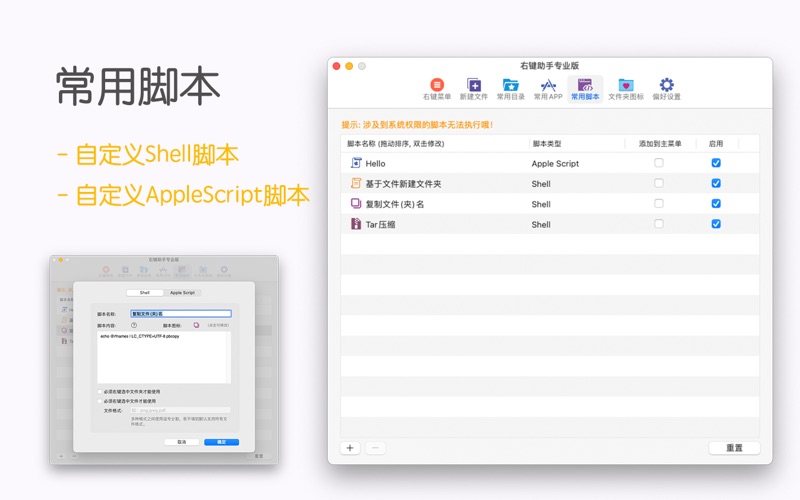
Task: Click the 重置 reset button
Action: click(734, 448)
